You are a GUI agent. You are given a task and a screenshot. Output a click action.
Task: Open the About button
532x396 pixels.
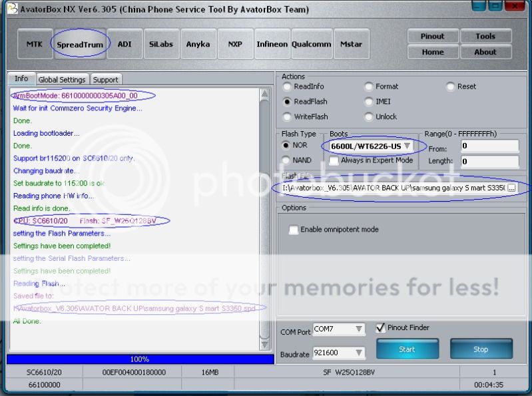[x=485, y=52]
